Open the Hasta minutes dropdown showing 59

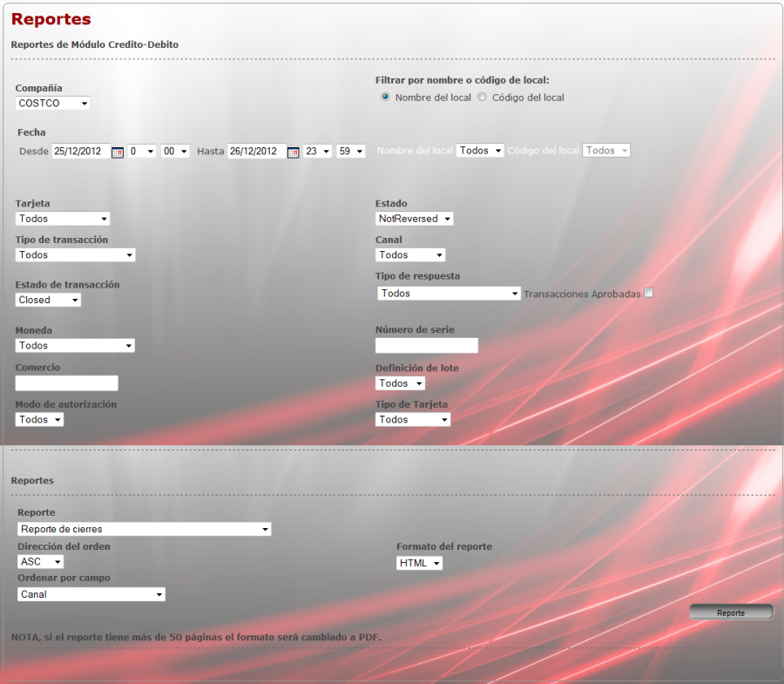click(x=351, y=151)
